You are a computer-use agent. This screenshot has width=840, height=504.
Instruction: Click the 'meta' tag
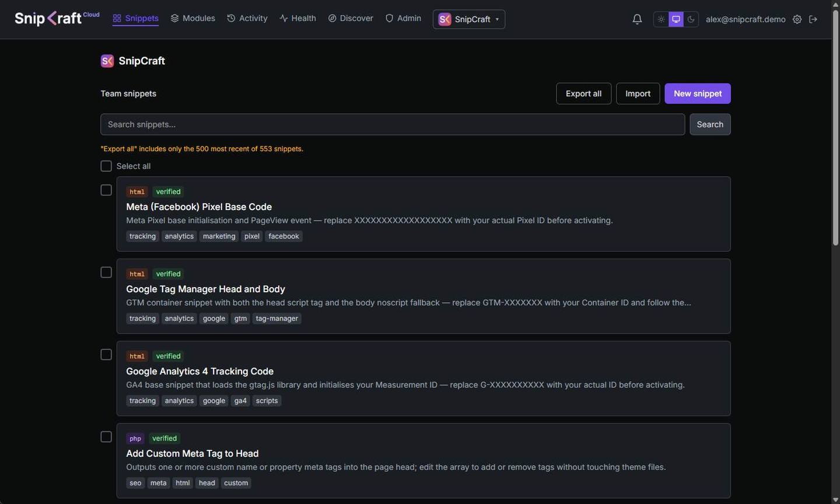tap(158, 483)
